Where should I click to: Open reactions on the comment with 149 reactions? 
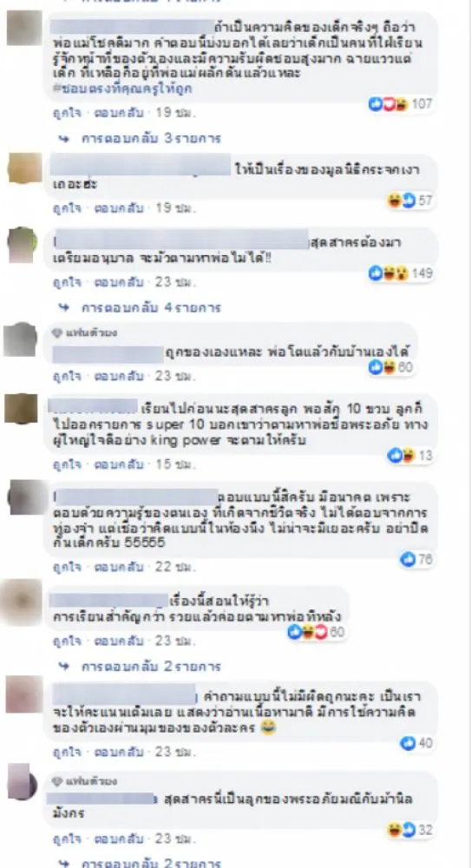tap(401, 273)
